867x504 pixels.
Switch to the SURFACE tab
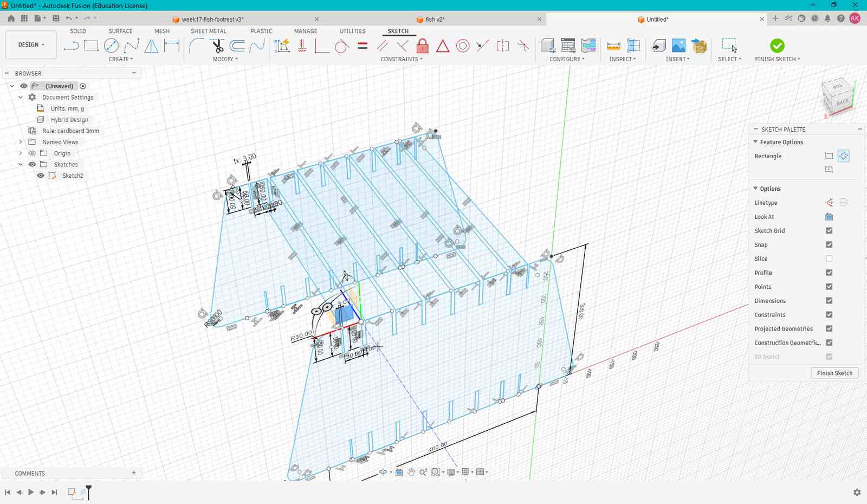pos(120,31)
